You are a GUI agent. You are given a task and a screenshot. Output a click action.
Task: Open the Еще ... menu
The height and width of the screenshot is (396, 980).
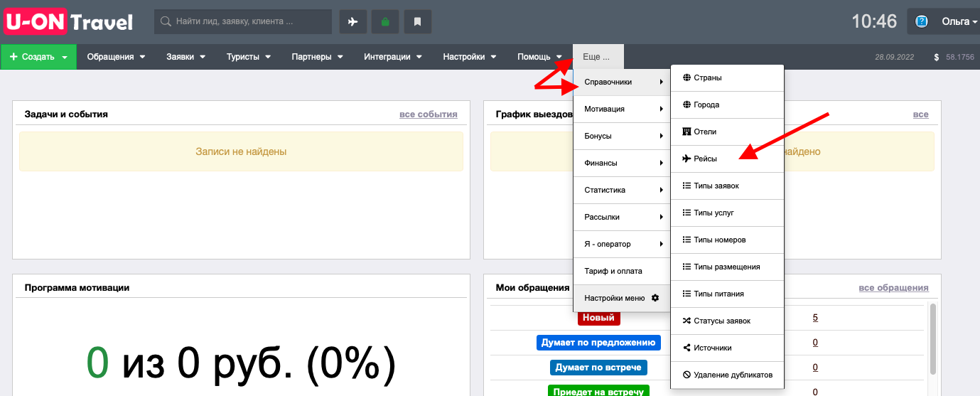click(x=598, y=57)
